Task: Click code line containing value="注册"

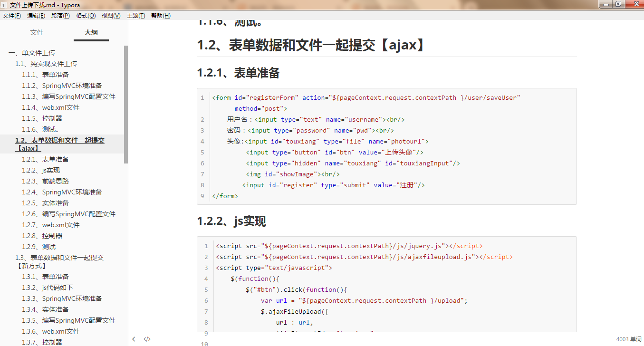Action: 334,185
